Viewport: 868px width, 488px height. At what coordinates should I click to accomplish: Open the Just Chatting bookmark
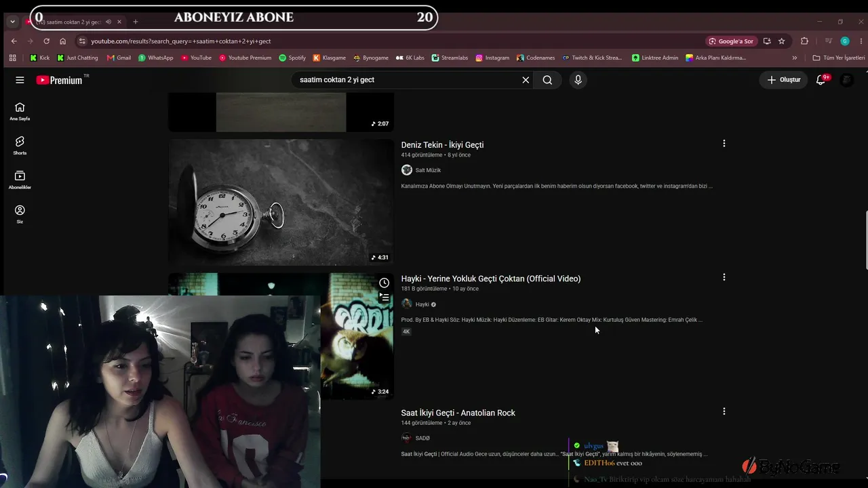pos(78,58)
